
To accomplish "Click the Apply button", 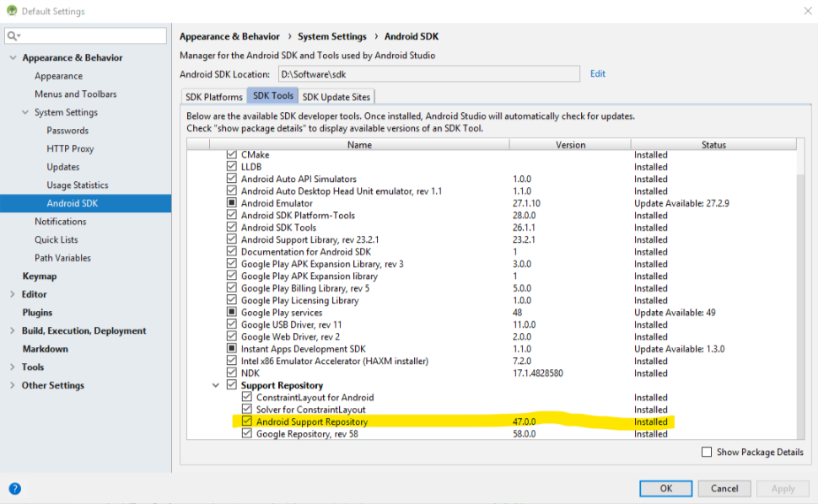I will tap(783, 488).
